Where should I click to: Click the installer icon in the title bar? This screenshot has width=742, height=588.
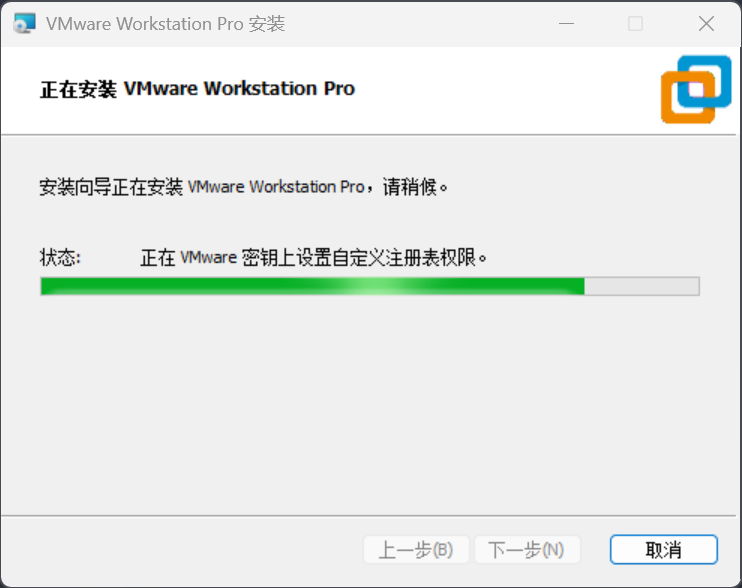point(25,23)
